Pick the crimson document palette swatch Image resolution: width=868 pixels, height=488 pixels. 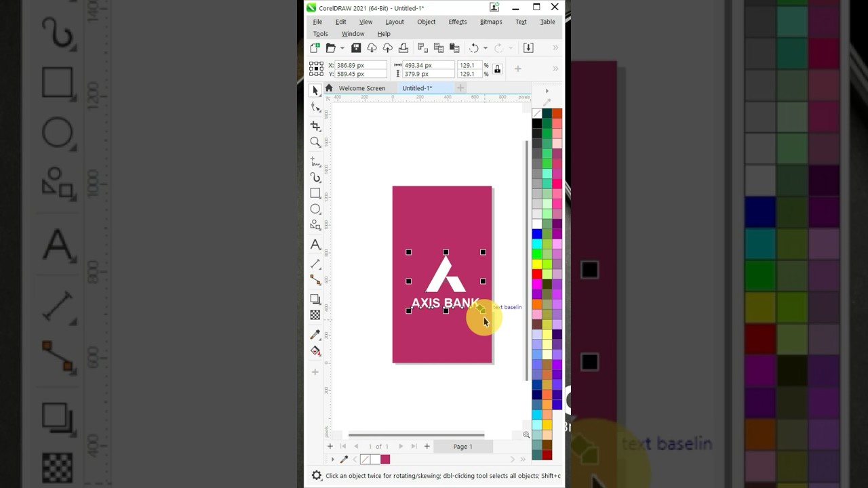[x=385, y=460]
